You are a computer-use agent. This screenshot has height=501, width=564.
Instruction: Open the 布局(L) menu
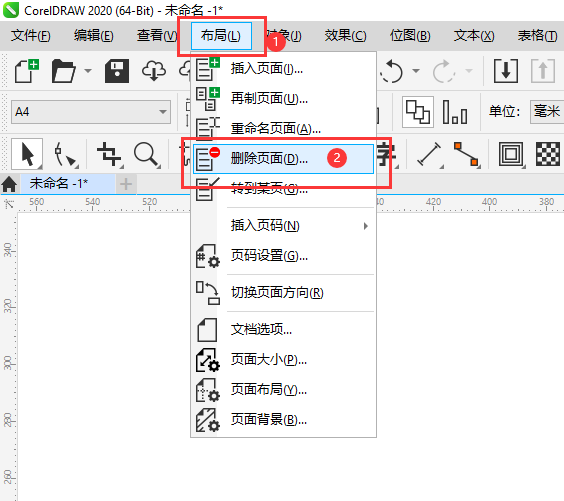pos(221,36)
